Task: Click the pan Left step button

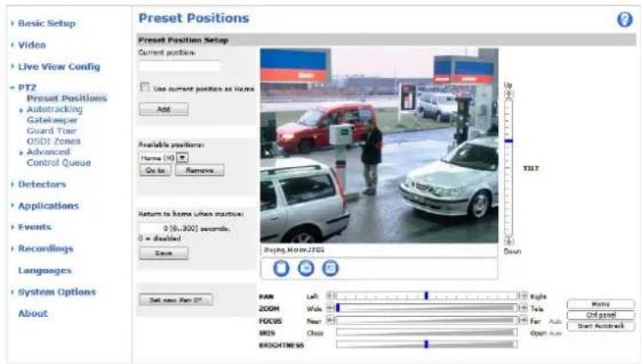Action: 330,295
